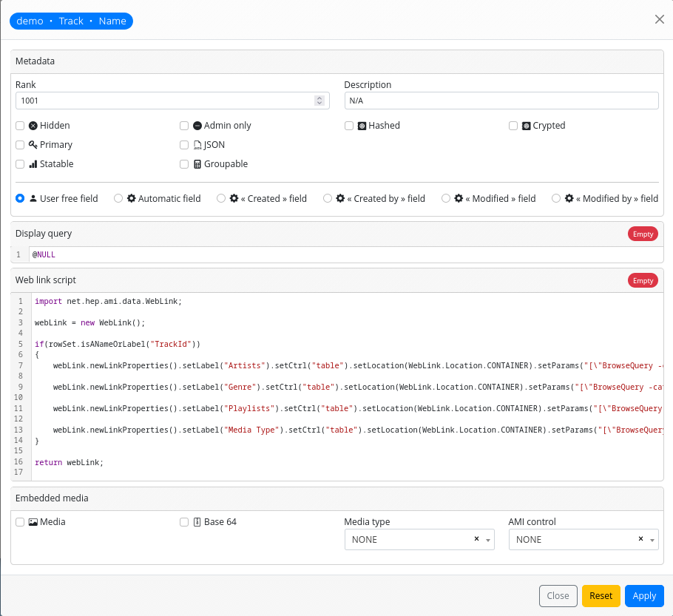Open the Media type dropdown
The height and width of the screenshot is (616, 673).
(489, 539)
